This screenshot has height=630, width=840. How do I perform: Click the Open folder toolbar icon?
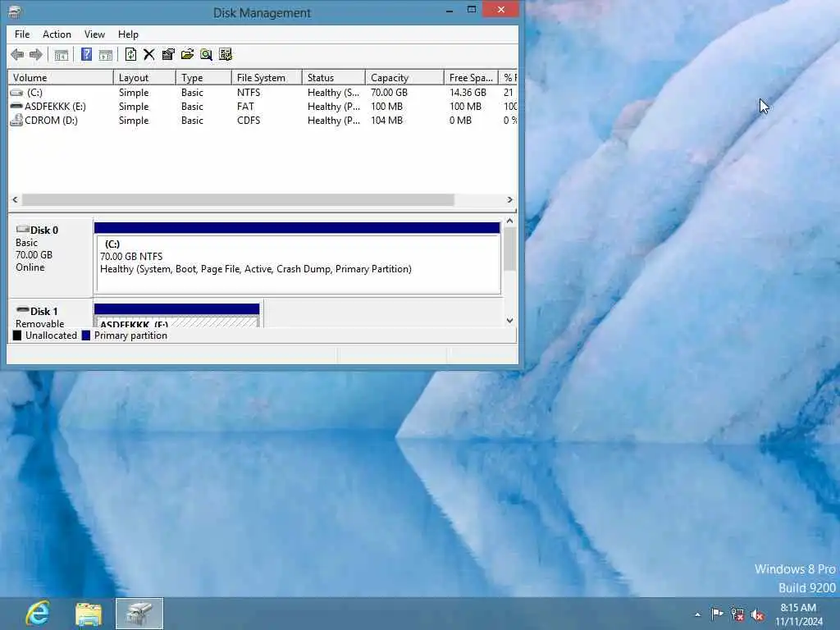tap(187, 54)
